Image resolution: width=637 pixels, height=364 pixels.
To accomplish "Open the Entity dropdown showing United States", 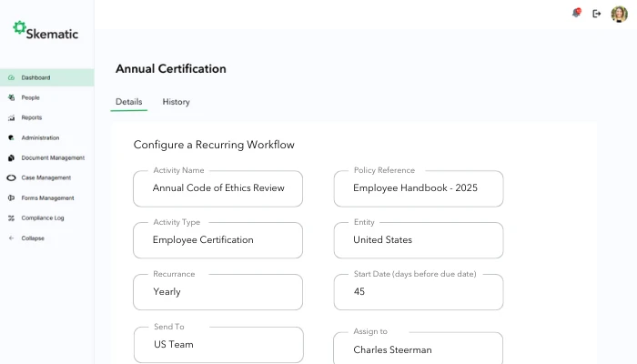I will tap(418, 240).
